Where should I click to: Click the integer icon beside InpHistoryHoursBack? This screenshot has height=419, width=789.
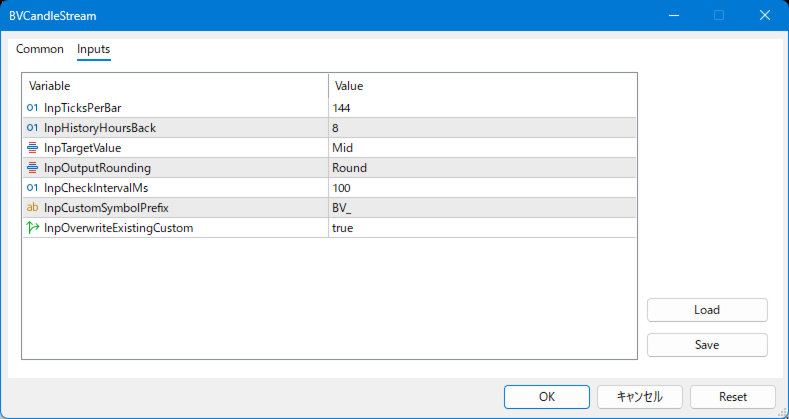33,128
